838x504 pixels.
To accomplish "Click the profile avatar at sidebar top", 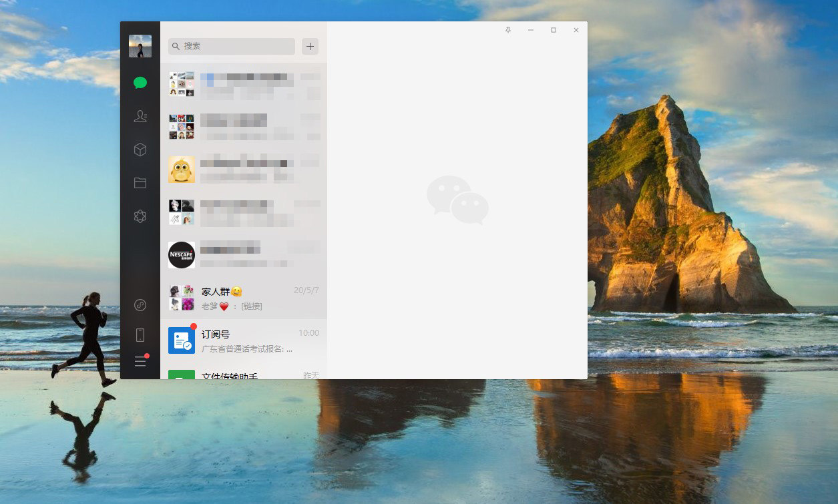I will pos(140,46).
